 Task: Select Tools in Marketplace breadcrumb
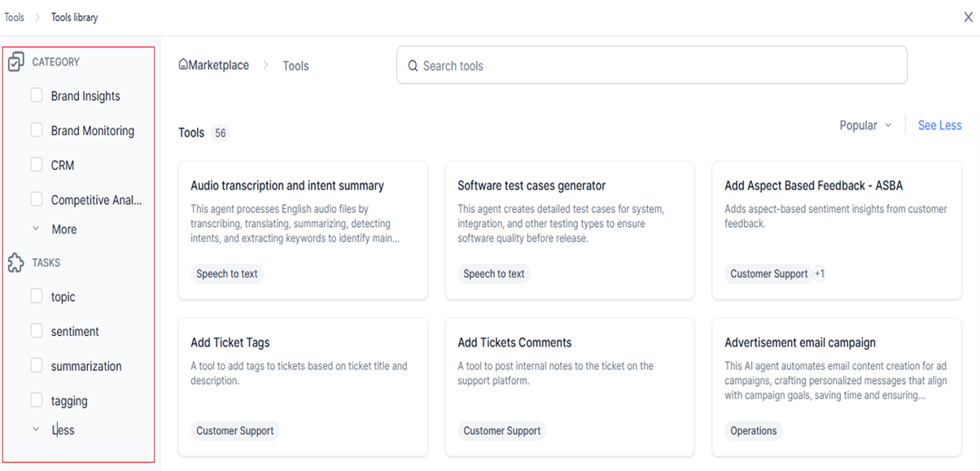295,66
